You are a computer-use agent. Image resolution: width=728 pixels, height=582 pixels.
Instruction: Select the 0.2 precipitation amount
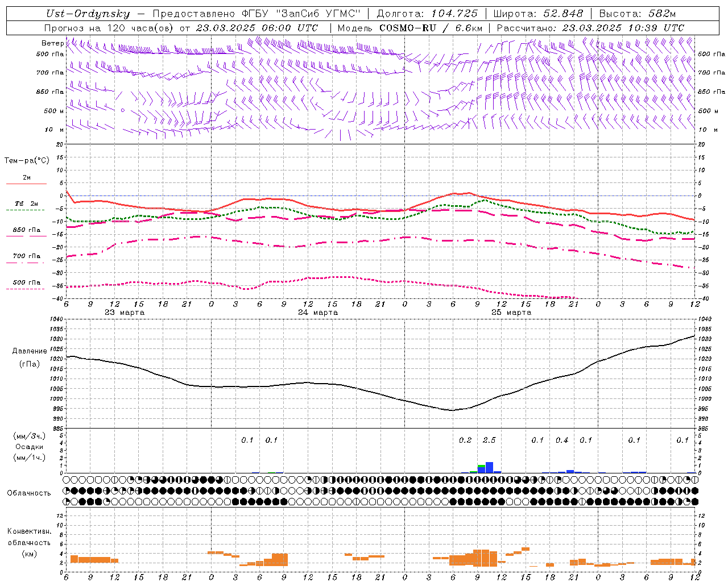(x=465, y=440)
